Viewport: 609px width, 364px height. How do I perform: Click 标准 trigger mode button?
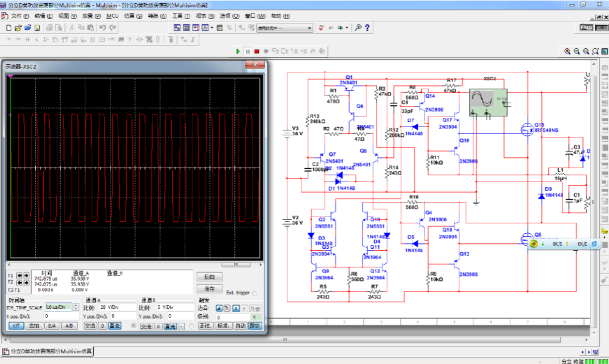click(224, 326)
